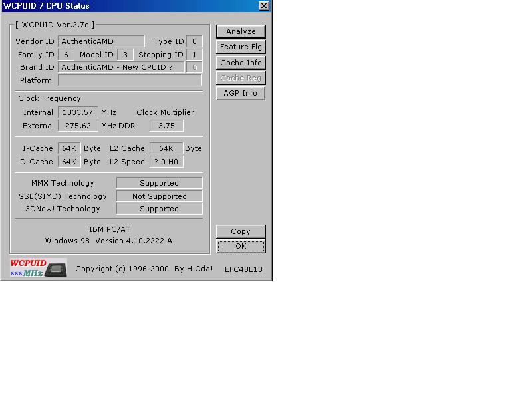Click the Analyze button
The image size is (532, 399).
coord(241,31)
